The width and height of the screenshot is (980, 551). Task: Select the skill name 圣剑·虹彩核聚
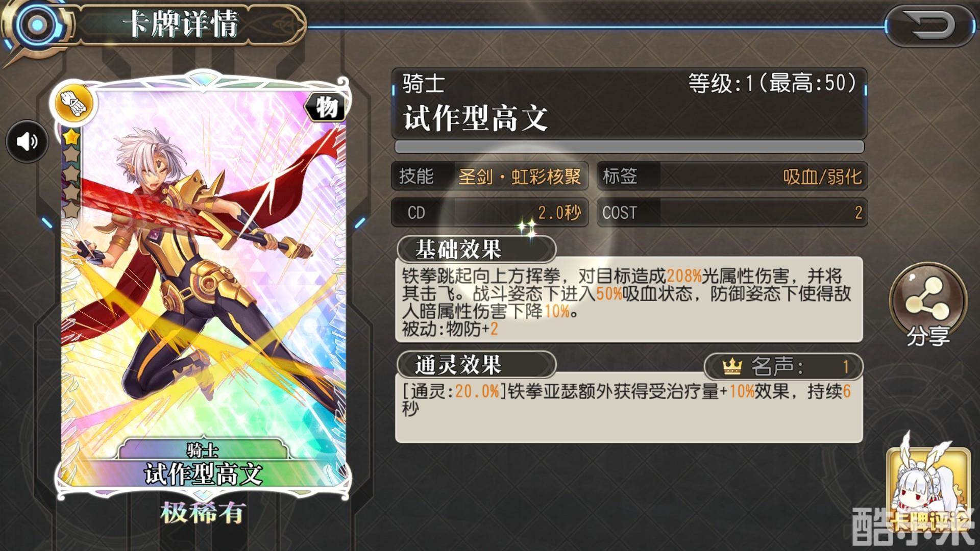[x=520, y=177]
